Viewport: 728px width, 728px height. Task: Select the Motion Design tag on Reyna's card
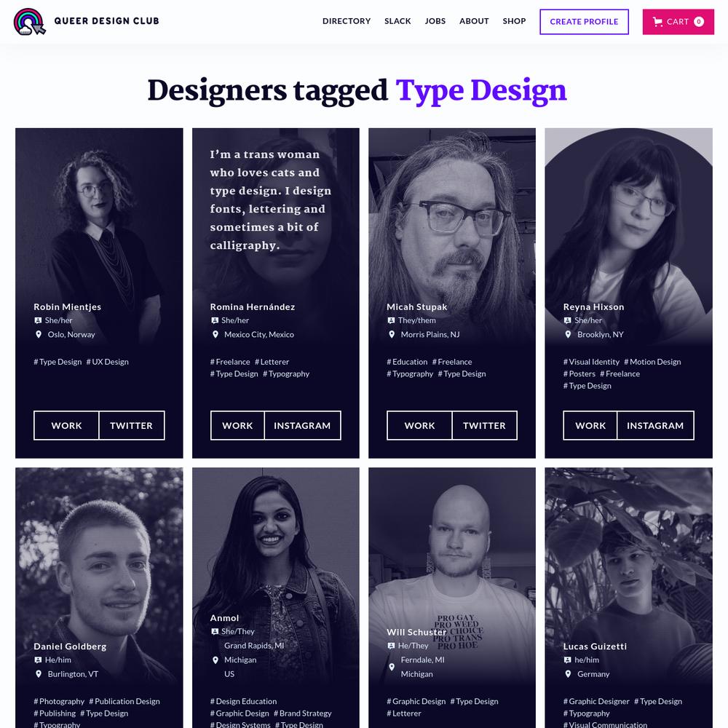(652, 362)
